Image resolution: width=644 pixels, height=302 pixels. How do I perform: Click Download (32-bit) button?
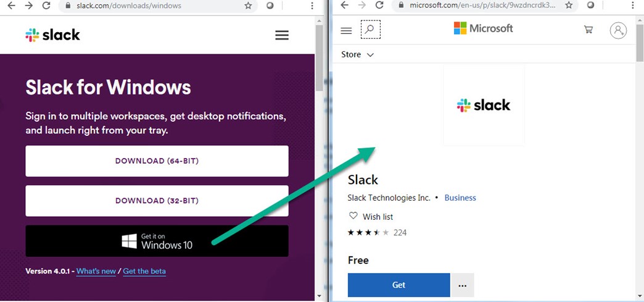point(157,201)
